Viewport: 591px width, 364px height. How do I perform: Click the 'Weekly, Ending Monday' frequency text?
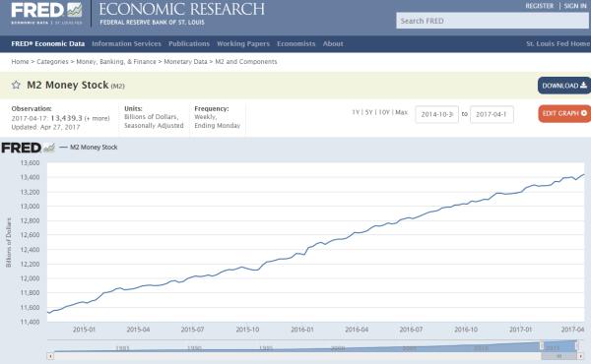coord(217,121)
